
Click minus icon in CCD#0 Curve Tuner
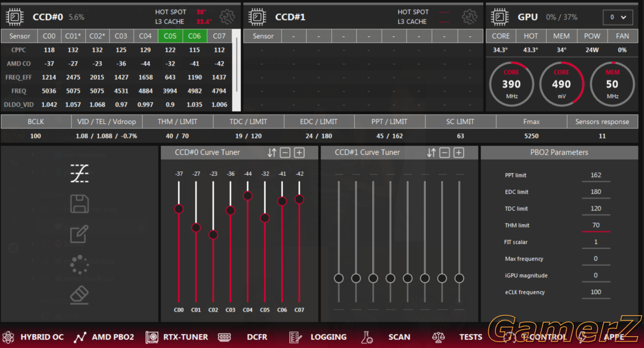[x=285, y=153]
